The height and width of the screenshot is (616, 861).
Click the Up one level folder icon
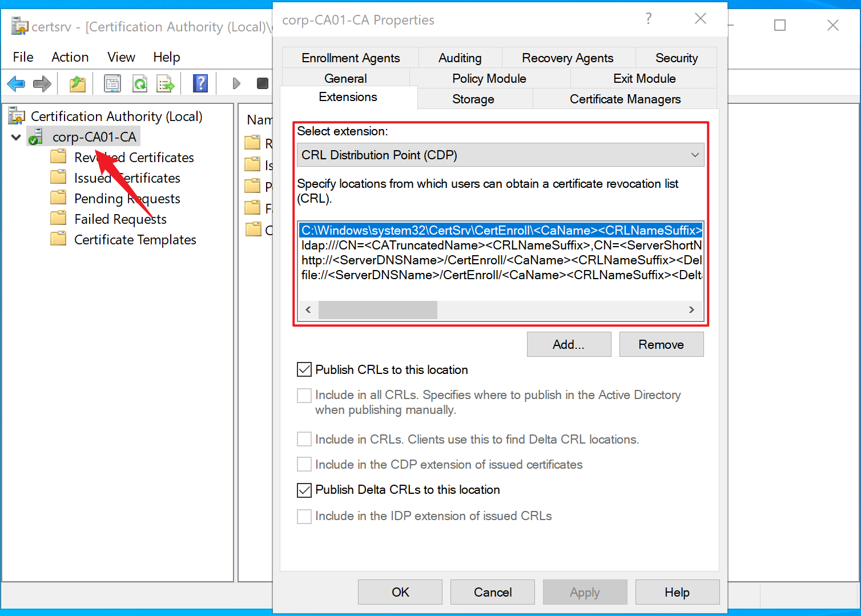click(x=78, y=84)
